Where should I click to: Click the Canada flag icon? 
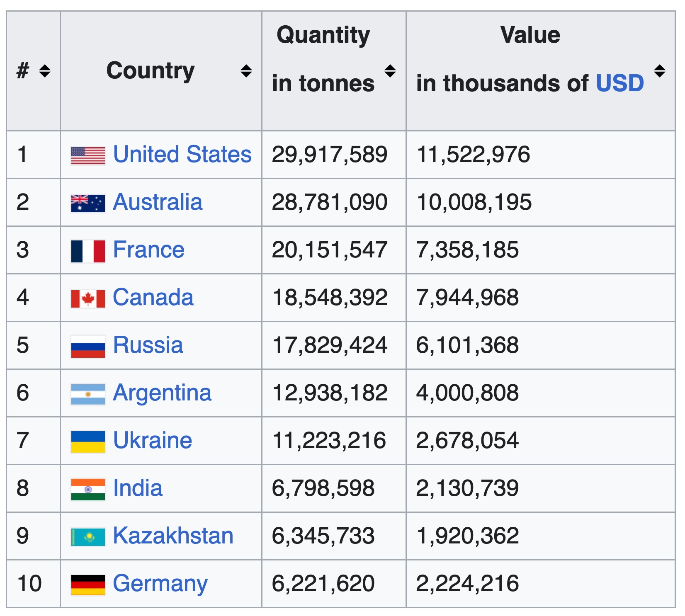88,299
